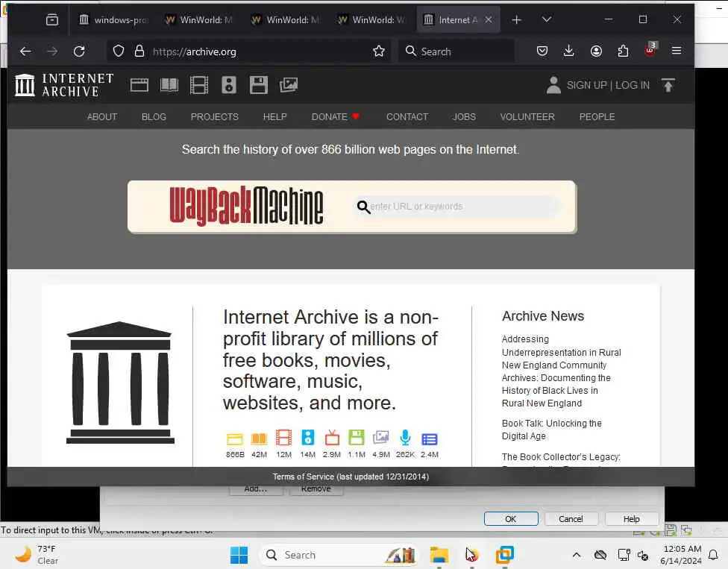Click OK in the dialog behind Firefox
The width and height of the screenshot is (728, 569).
[x=511, y=519]
